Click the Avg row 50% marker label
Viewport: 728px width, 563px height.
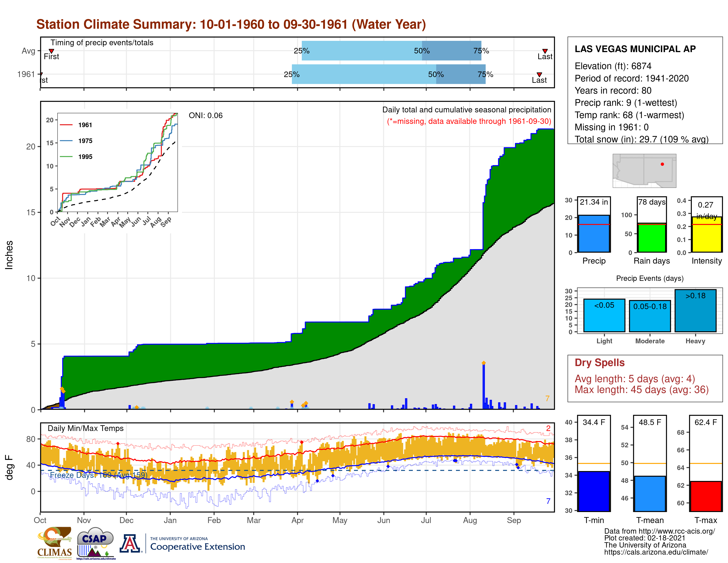click(x=422, y=51)
